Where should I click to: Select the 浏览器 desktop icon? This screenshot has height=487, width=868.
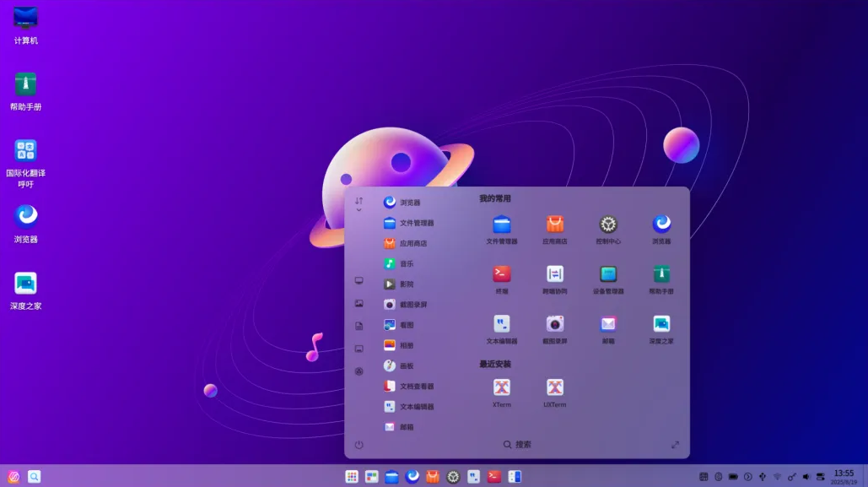pyautogui.click(x=25, y=224)
